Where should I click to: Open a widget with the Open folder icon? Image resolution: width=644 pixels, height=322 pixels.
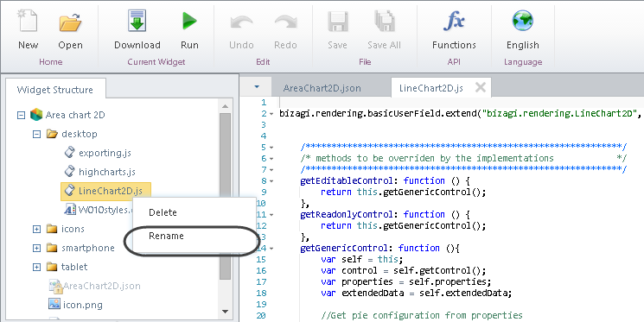point(70,22)
